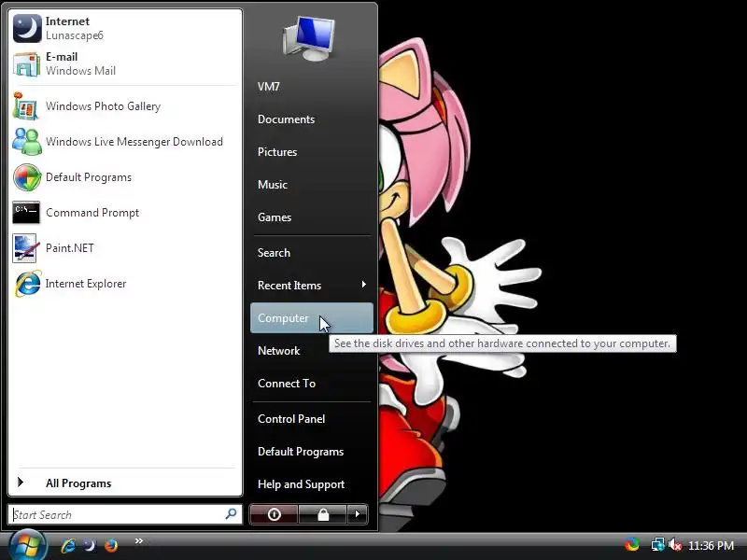Click the Start orb button
Viewport: 747px width, 560px height.
pos(28,546)
